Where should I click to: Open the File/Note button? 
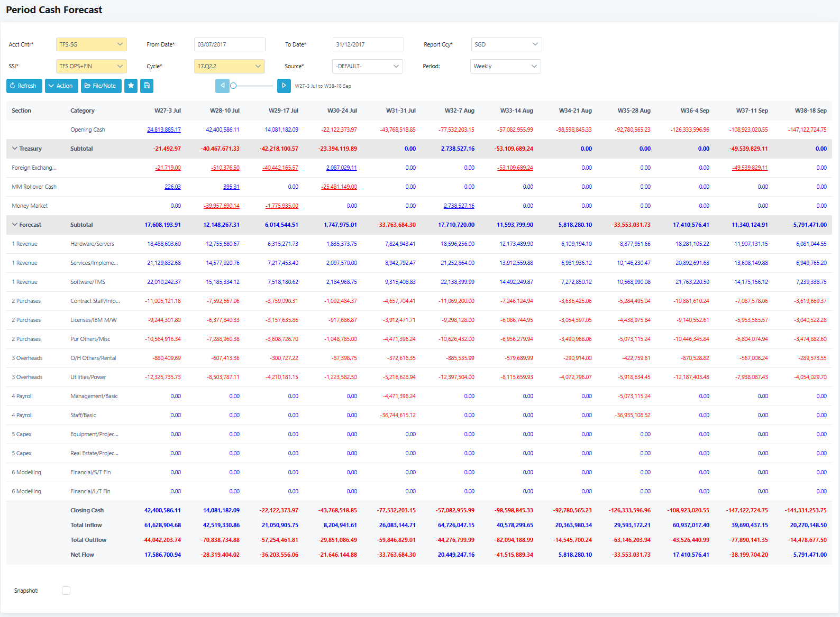pos(101,86)
